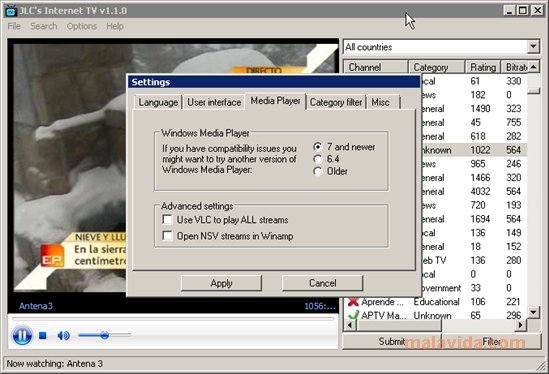The width and height of the screenshot is (549, 374).
Task: Adjust the volume slider knob
Action: pyautogui.click(x=104, y=335)
